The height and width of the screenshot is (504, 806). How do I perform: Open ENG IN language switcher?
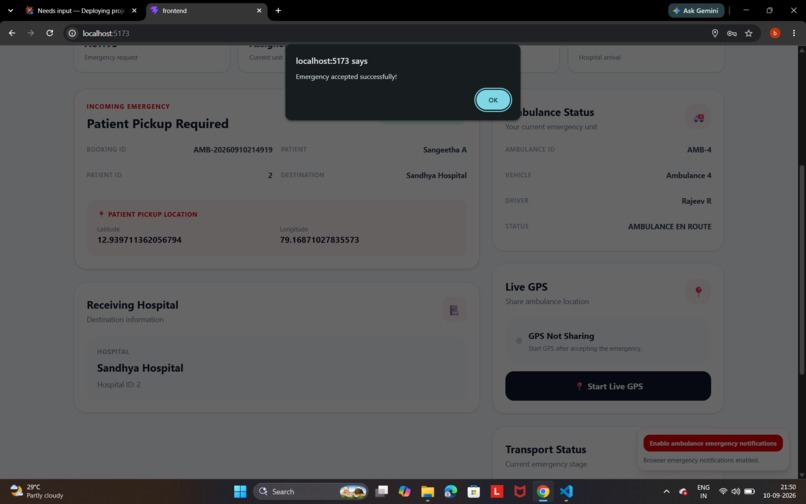(703, 492)
